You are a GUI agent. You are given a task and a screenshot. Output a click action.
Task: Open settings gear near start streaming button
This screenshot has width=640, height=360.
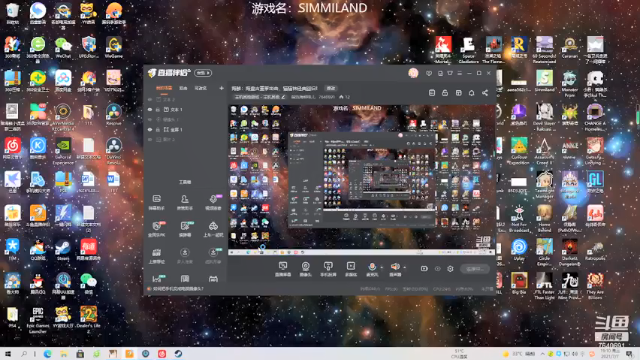[450, 269]
